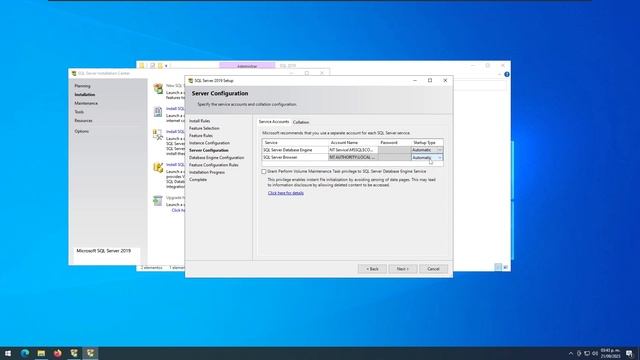The height and width of the screenshot is (360, 640).
Task: Click the 'Account Name' column header
Action: point(353,142)
